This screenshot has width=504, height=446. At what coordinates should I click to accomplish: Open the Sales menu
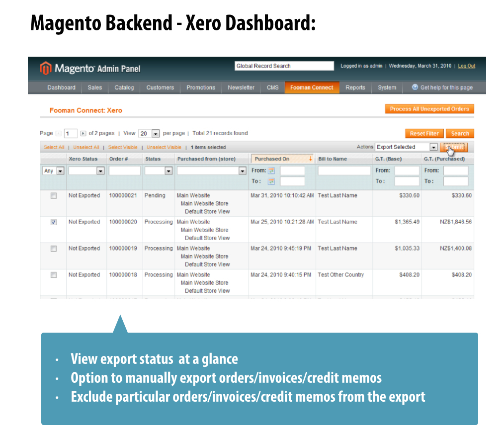pos(94,88)
